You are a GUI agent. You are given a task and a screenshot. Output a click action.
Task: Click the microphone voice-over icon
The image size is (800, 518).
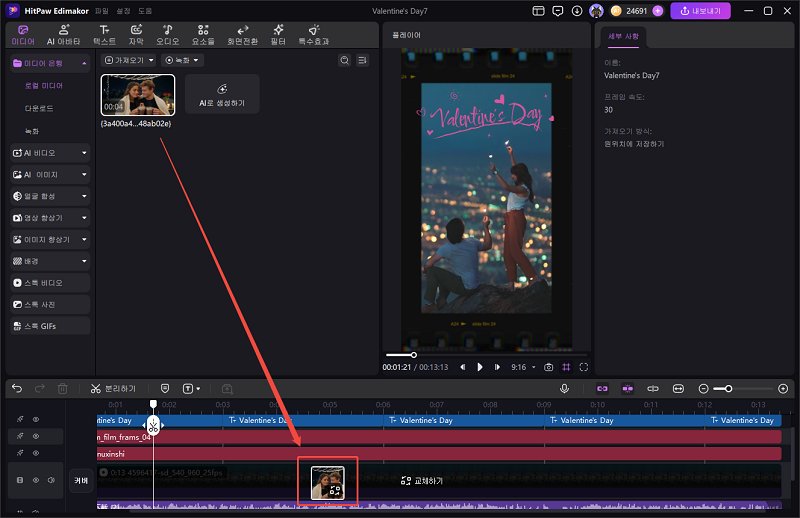coord(565,388)
